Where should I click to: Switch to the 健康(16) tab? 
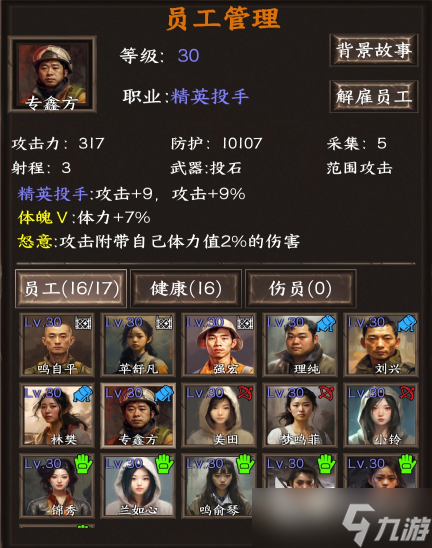coord(186,289)
